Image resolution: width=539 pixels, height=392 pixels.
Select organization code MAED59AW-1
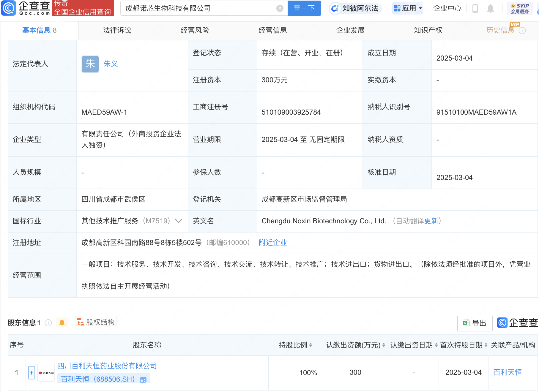104,112
